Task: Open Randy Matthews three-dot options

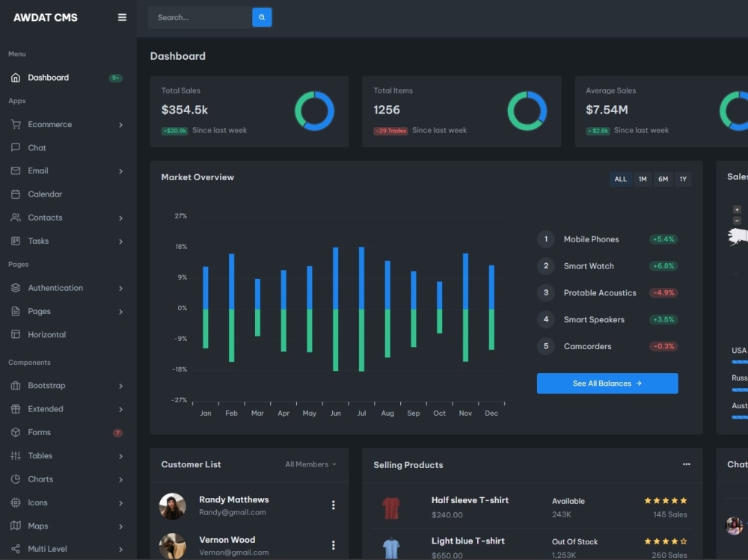Action: click(333, 505)
